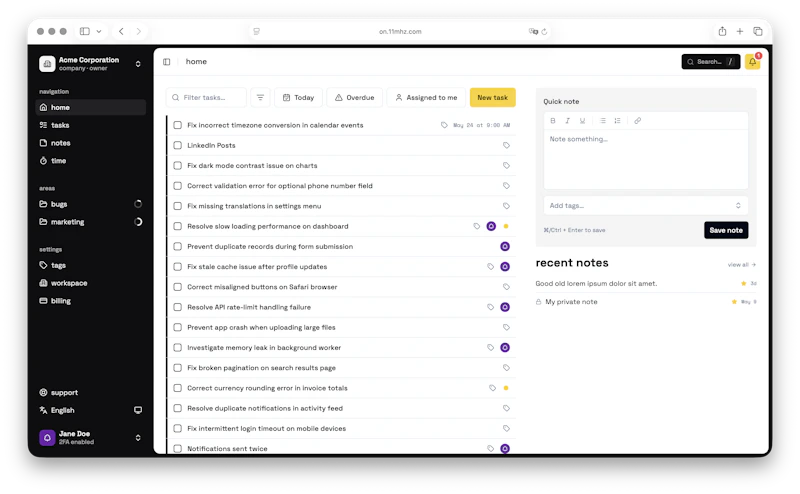Image resolution: width=800 pixels, height=494 pixels.
Task: Click the tag icon on Correct currency rounding row
Action: point(492,388)
